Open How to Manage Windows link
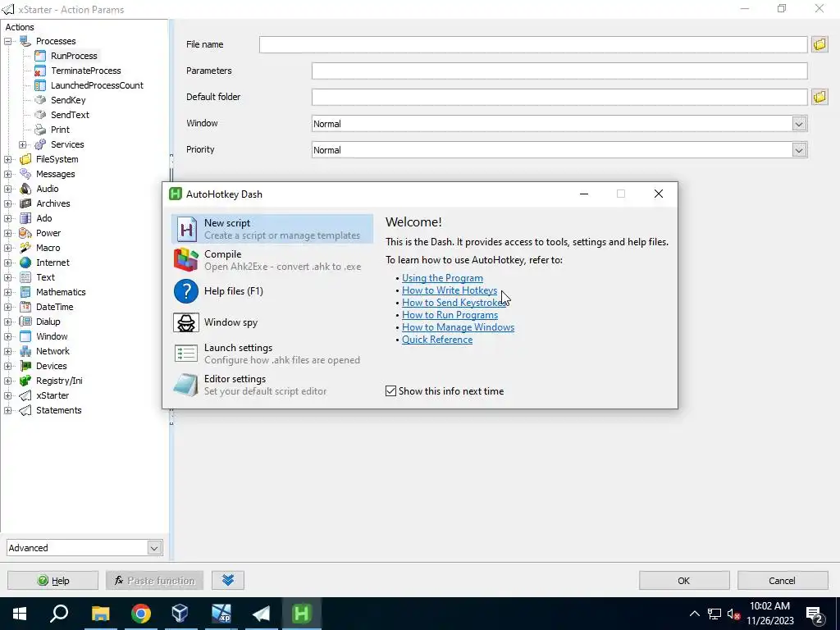 tap(458, 327)
